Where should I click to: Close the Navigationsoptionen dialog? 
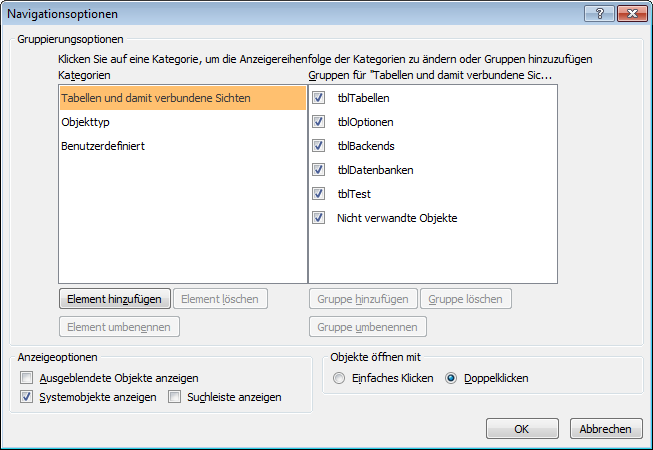click(x=629, y=13)
